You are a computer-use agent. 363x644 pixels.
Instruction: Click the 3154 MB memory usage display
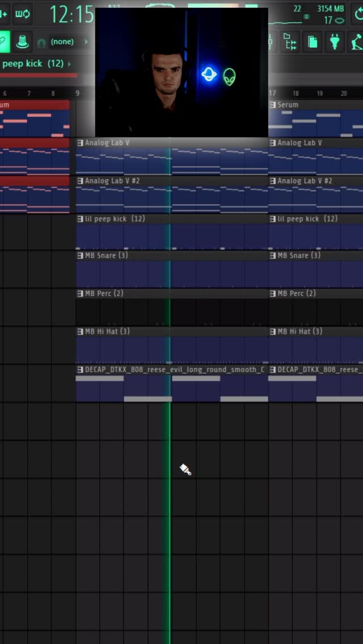[x=330, y=9]
